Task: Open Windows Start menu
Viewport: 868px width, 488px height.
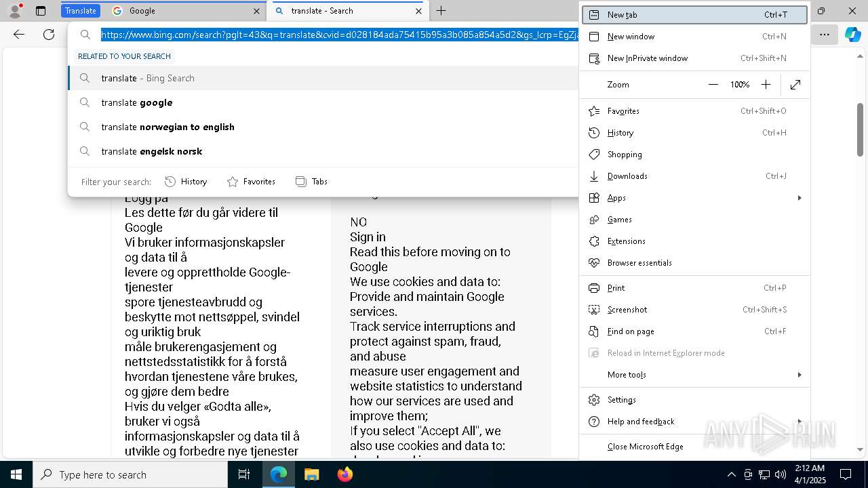Action: 16,474
